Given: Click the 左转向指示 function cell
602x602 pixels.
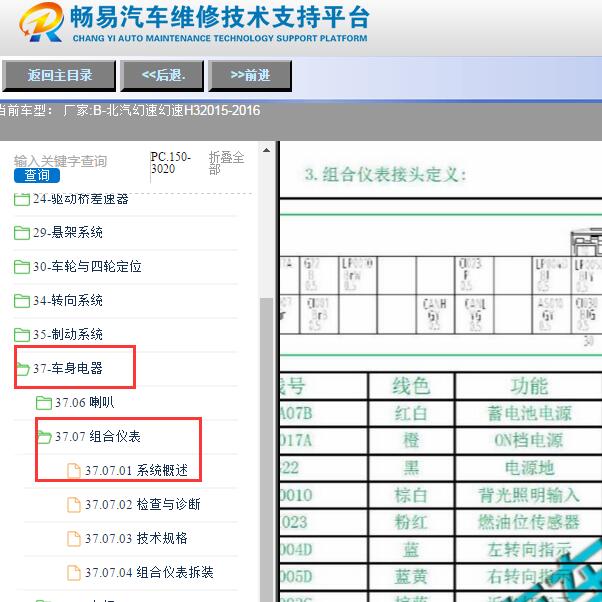Looking at the screenshot, I should pyautogui.click(x=529, y=549).
